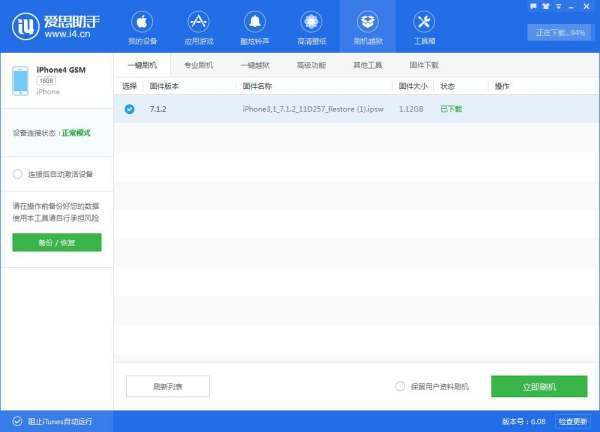This screenshot has width=600, height=432.
Task: Click the 检查更新 check update button
Action: point(572,421)
